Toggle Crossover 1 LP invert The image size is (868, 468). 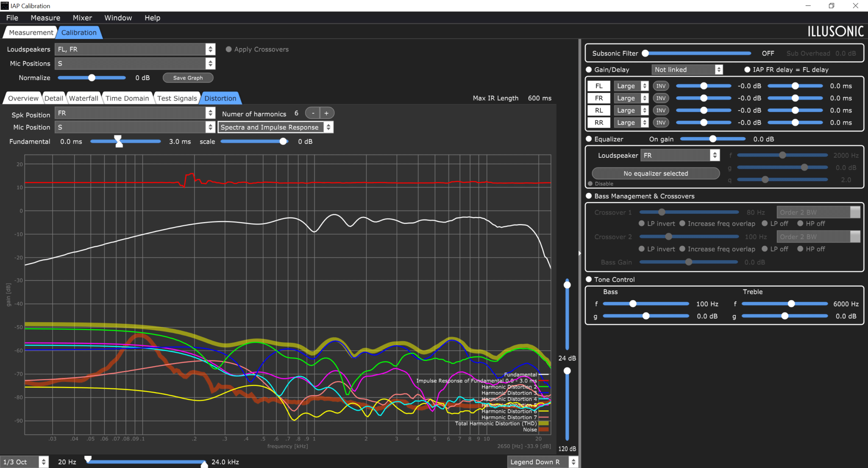click(x=642, y=223)
